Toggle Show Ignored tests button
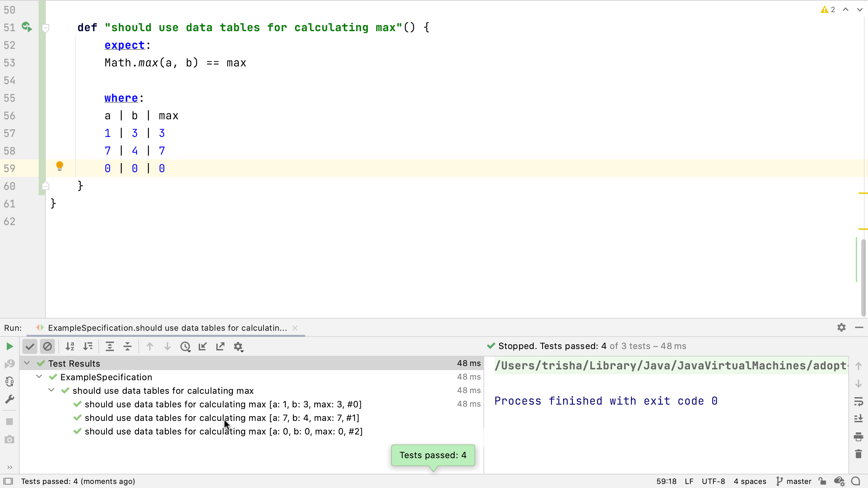The height and width of the screenshot is (488, 868). [x=47, y=346]
